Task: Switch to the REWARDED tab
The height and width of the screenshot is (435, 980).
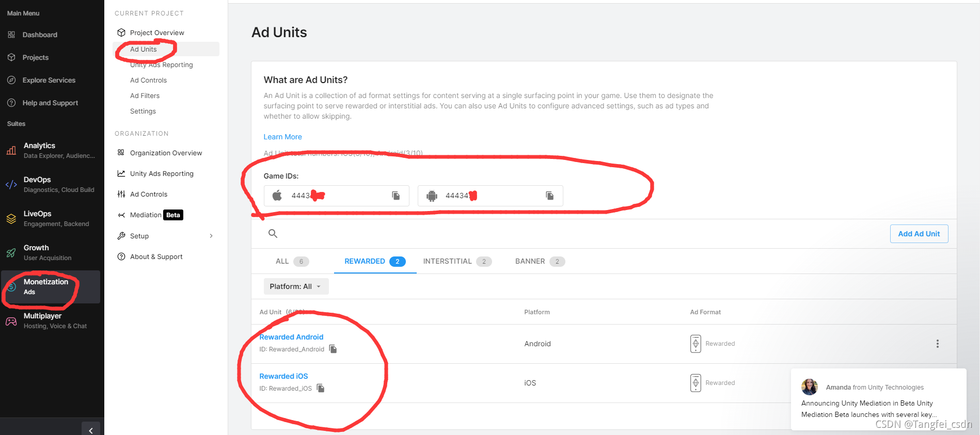Action: pyautogui.click(x=375, y=262)
